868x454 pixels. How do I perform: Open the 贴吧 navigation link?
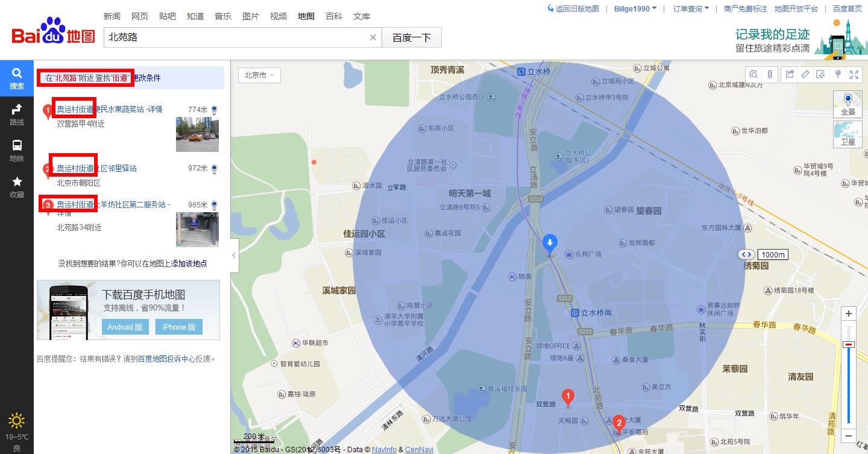[x=168, y=16]
